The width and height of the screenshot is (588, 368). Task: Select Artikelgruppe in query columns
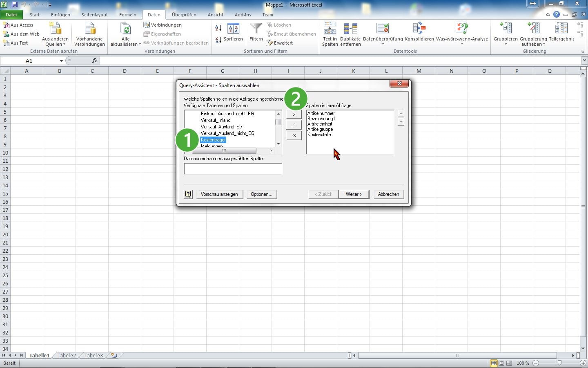[x=320, y=129]
